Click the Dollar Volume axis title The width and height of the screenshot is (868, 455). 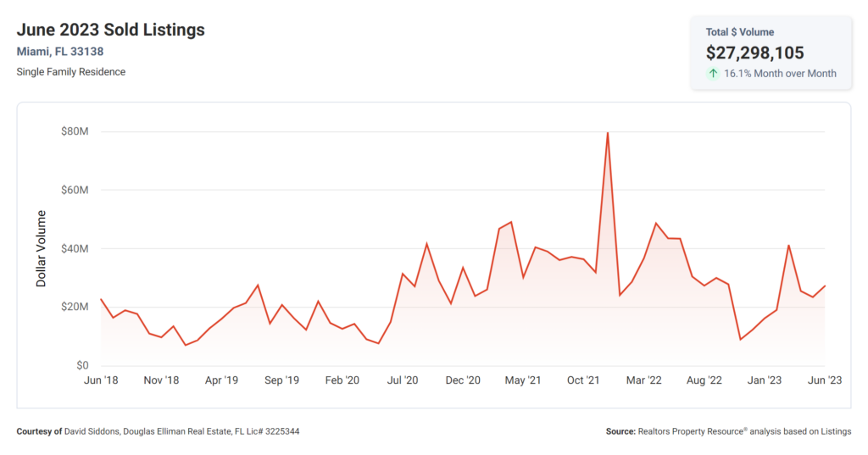tap(41, 248)
